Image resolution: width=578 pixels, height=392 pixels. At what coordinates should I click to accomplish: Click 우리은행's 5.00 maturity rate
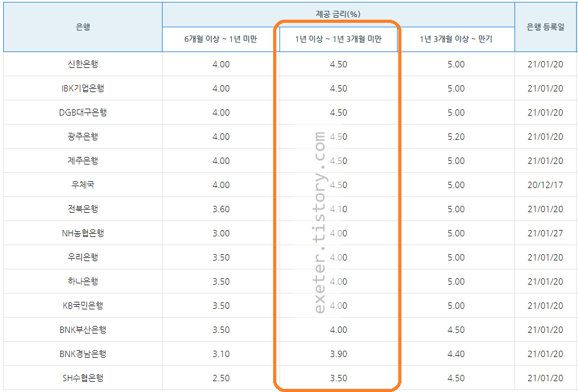pos(456,257)
